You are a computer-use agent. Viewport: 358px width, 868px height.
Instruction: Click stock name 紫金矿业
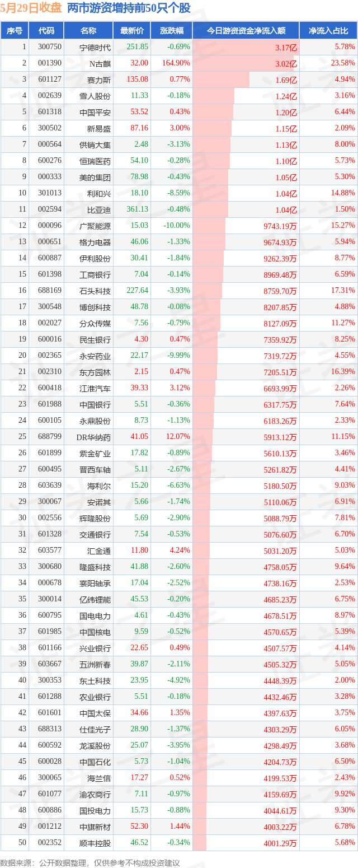click(95, 453)
